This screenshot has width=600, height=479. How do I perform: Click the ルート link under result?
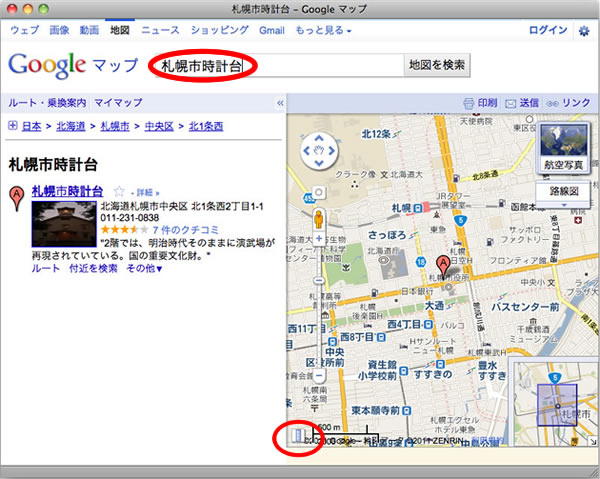click(x=46, y=269)
